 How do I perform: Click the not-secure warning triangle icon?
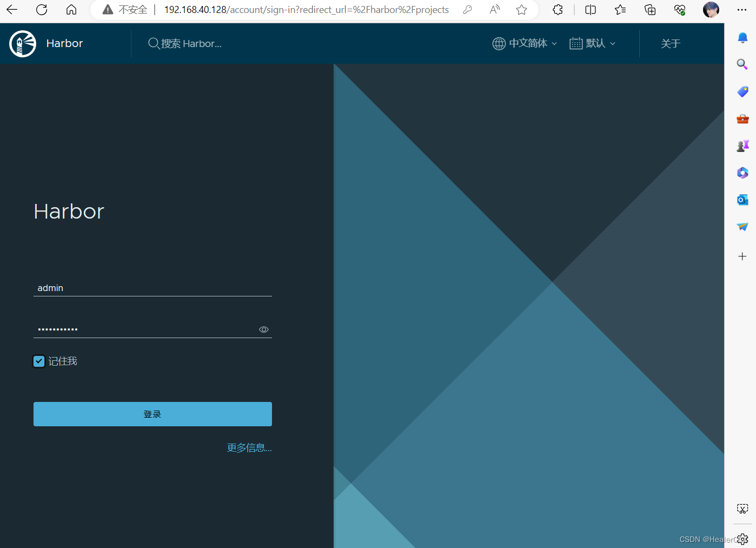point(108,10)
